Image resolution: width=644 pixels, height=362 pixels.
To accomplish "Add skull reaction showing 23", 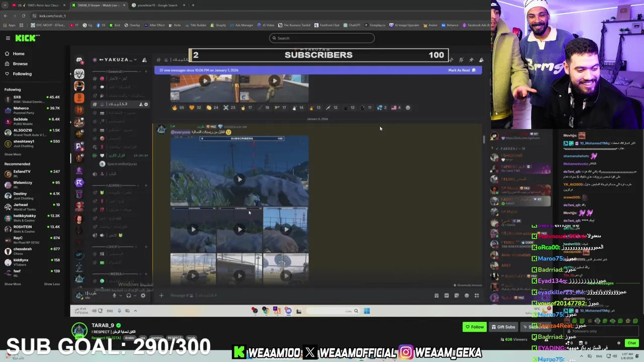I will pos(229,108).
